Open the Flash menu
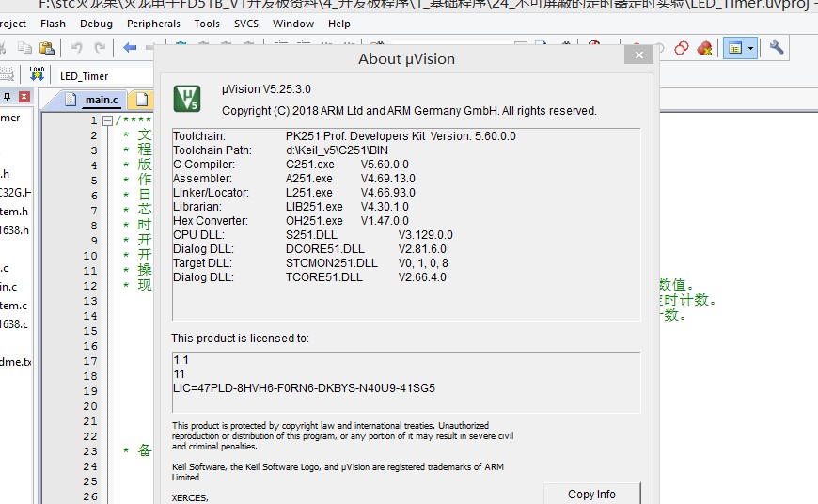Screen dimensions: 818x504 click(53, 24)
